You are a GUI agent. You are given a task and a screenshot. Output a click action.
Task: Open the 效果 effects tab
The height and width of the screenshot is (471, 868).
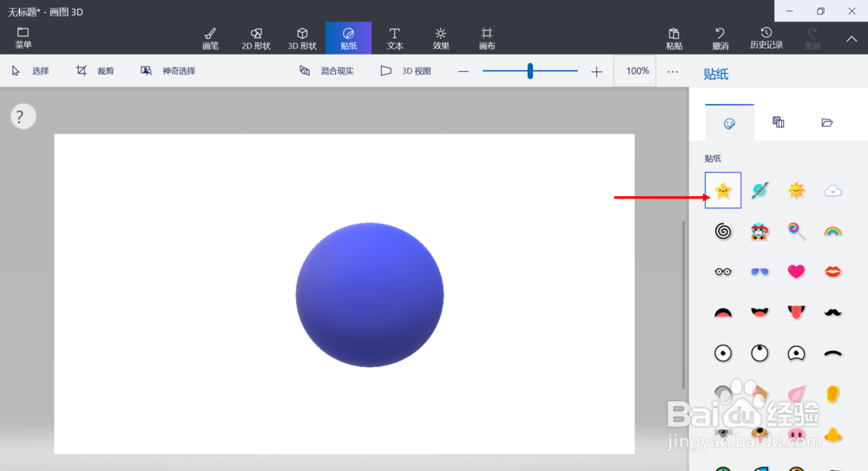click(441, 38)
